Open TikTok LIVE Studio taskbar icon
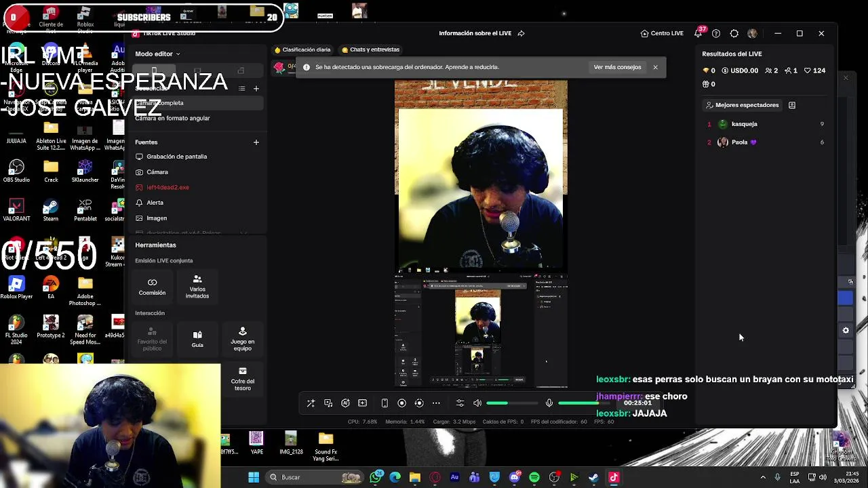Viewport: 868px width, 488px height. 614,477
